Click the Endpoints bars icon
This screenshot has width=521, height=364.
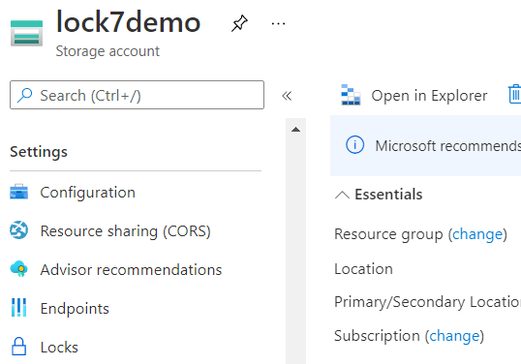[x=19, y=307]
